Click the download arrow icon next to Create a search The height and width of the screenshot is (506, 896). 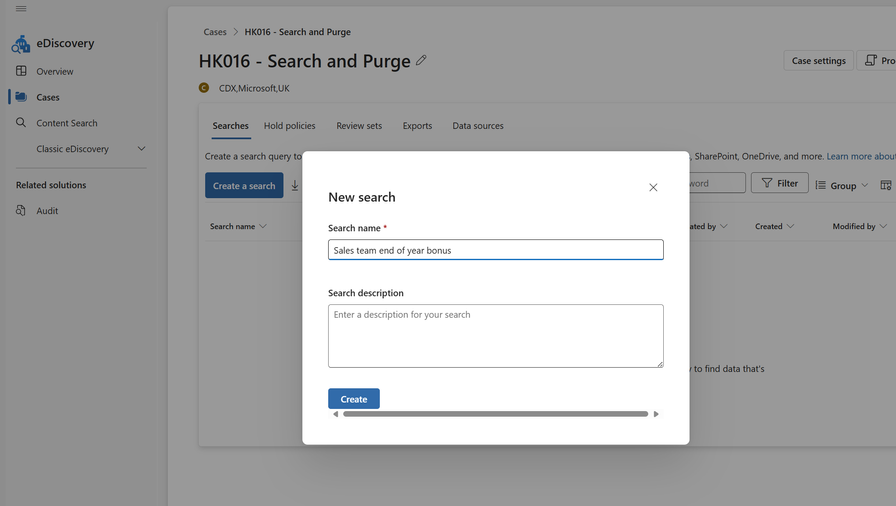tap(295, 186)
